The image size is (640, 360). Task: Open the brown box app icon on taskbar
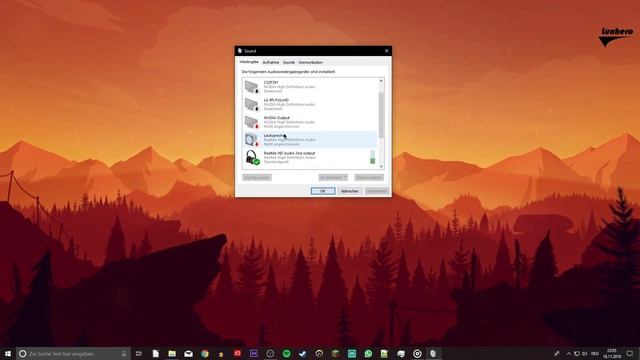tap(336, 354)
